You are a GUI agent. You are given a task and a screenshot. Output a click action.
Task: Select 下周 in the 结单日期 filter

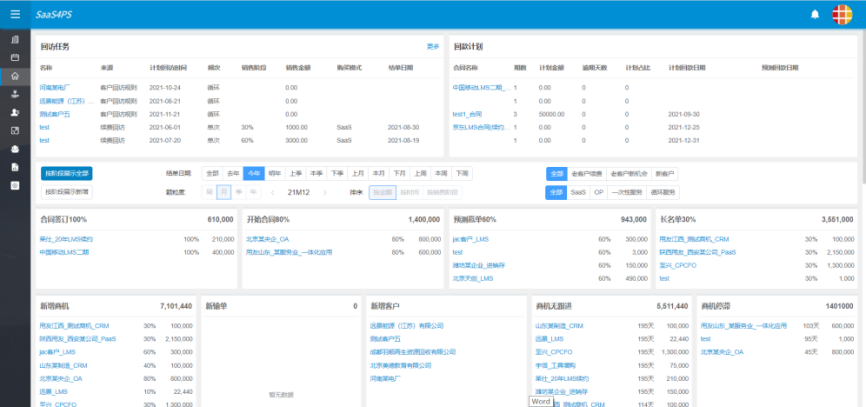(x=462, y=173)
